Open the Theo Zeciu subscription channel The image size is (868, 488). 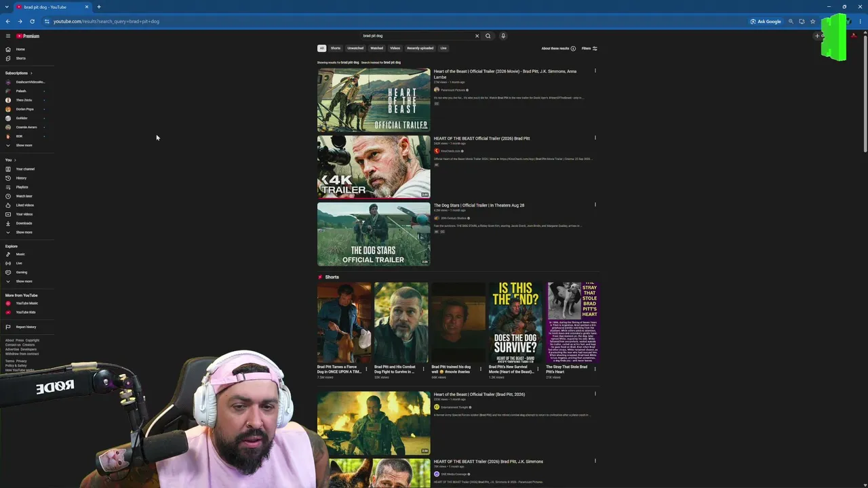pos(24,100)
